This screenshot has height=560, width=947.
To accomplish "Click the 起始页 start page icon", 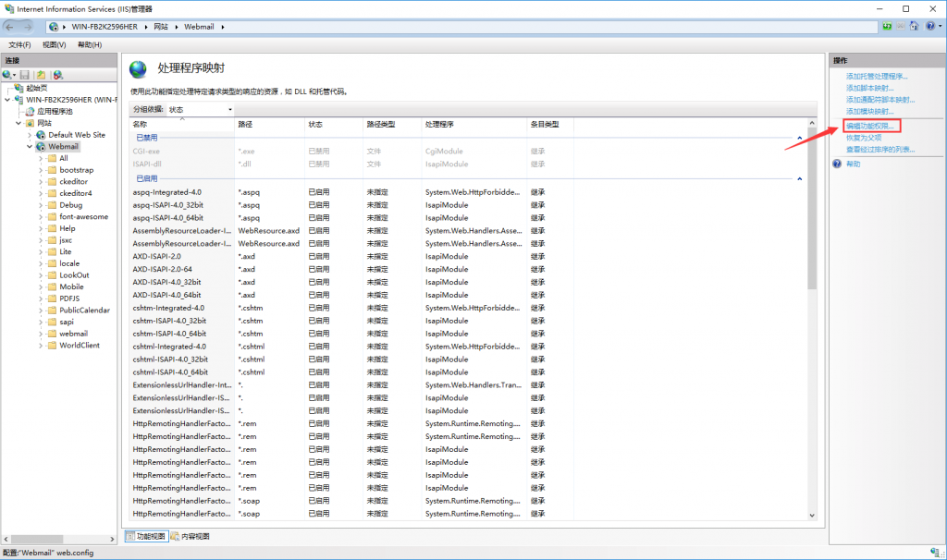I will tap(19, 88).
